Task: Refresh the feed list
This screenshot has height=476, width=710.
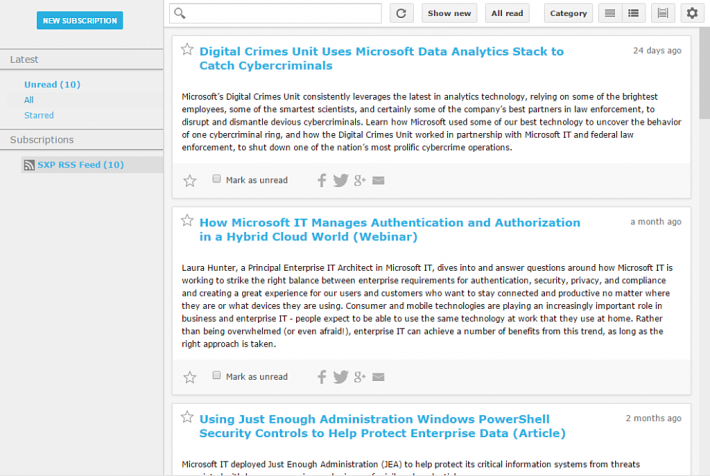Action: pyautogui.click(x=401, y=13)
